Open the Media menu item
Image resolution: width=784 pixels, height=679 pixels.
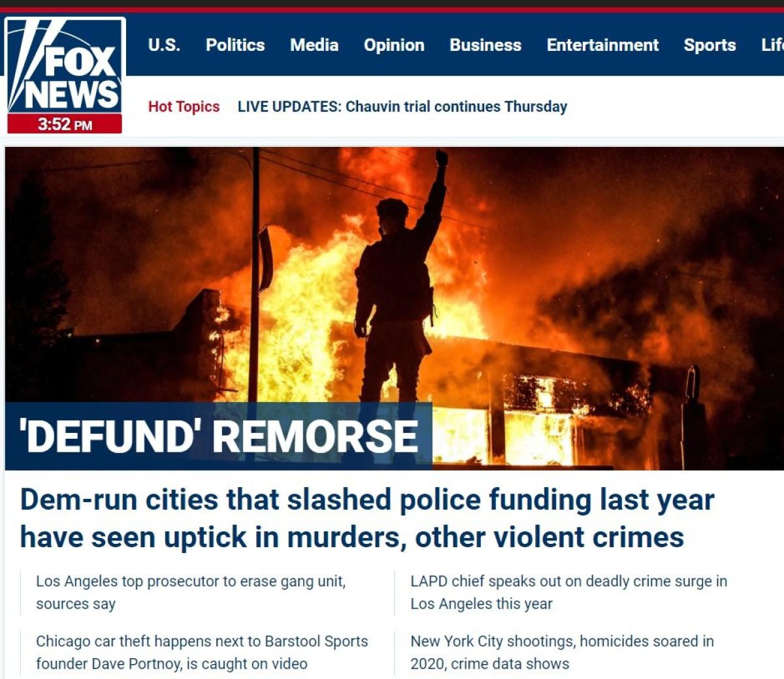pos(314,45)
